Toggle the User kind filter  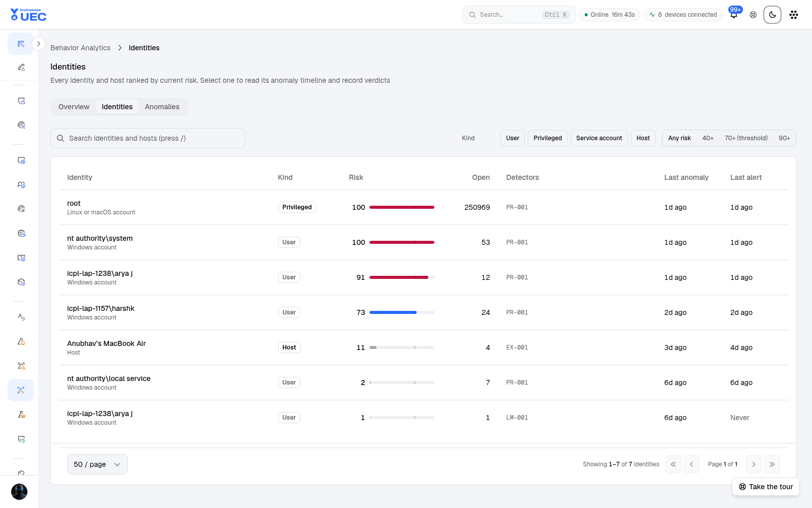coord(513,138)
